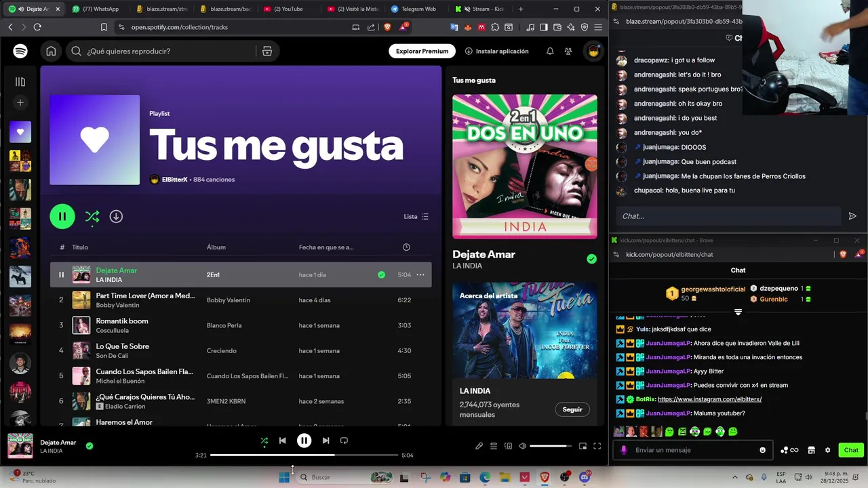Click Explorar Premium button
The width and height of the screenshot is (868, 488).
point(422,51)
